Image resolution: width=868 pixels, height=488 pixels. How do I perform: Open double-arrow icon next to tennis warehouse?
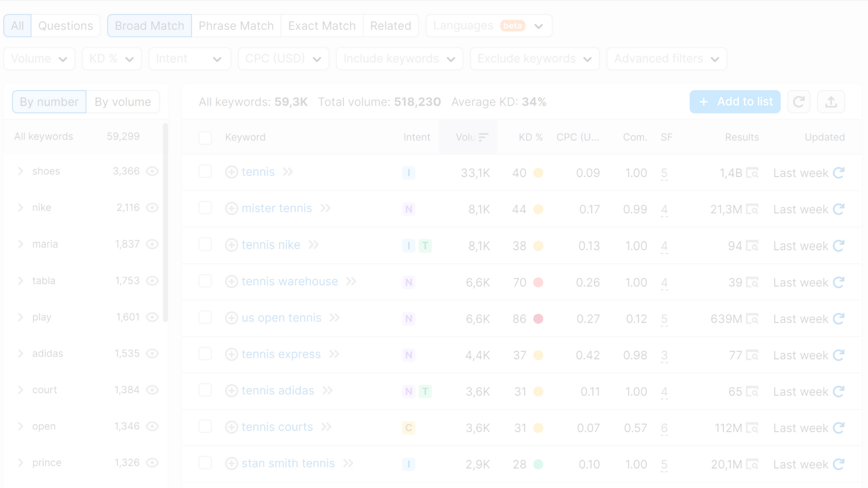351,282
